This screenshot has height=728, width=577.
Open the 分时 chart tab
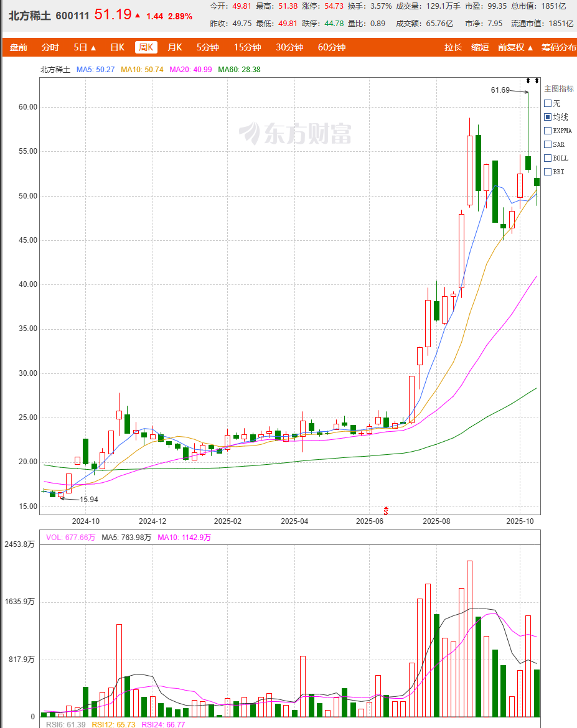click(50, 47)
